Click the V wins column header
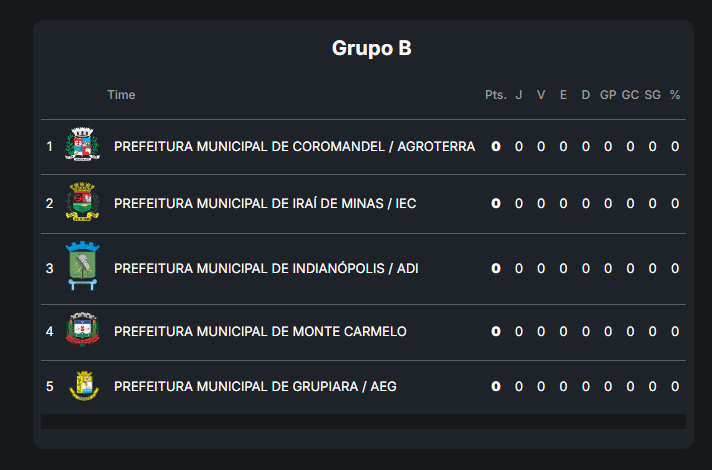Image resolution: width=712 pixels, height=470 pixels. click(x=541, y=95)
